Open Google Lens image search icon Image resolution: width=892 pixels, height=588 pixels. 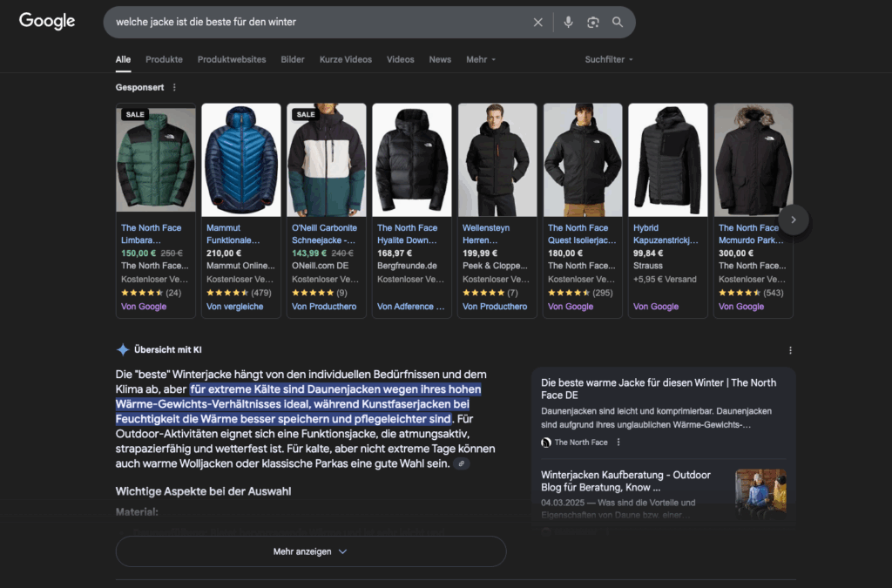pos(592,22)
